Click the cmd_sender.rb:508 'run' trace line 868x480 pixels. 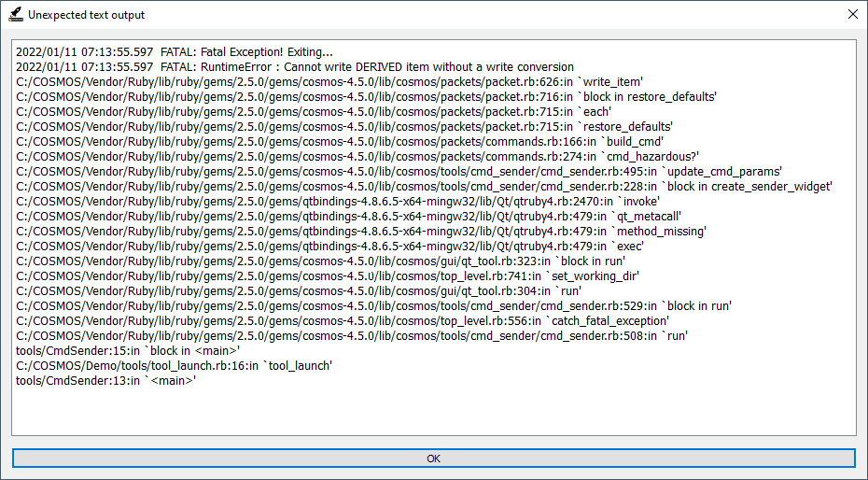[352, 336]
